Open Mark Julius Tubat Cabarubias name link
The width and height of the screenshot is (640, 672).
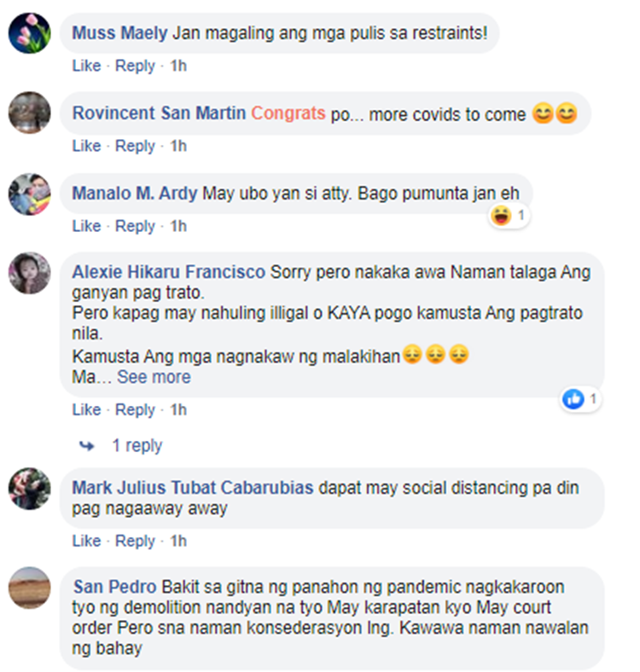click(193, 488)
